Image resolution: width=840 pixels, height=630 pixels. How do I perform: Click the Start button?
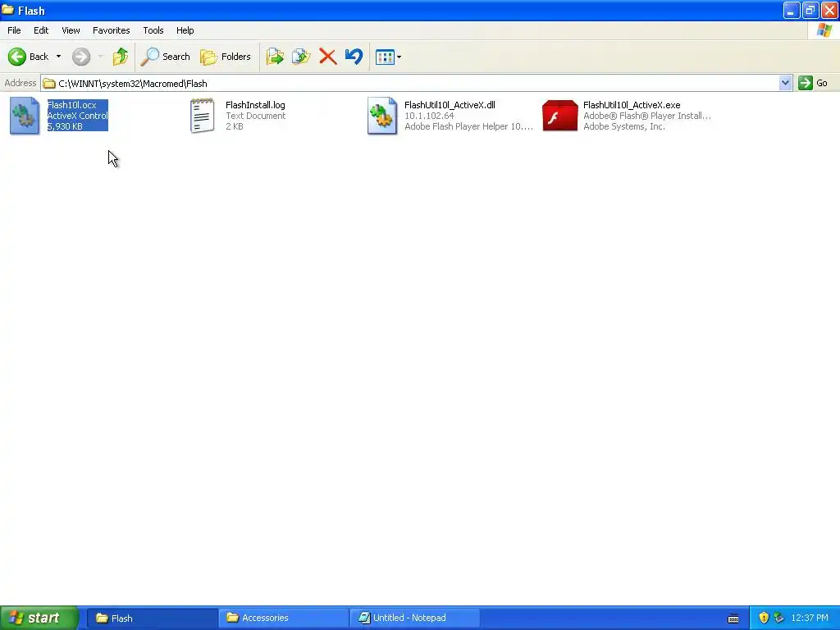click(x=39, y=619)
